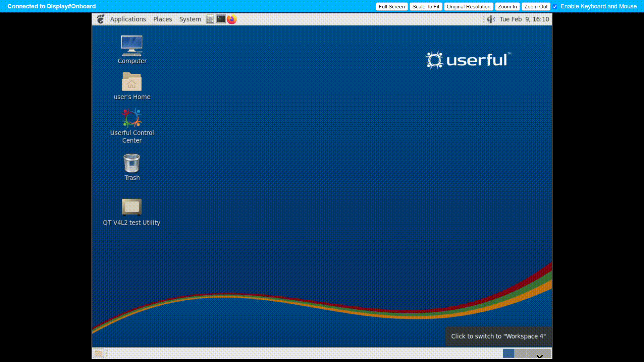Click the volume speaker icon

[491, 19]
